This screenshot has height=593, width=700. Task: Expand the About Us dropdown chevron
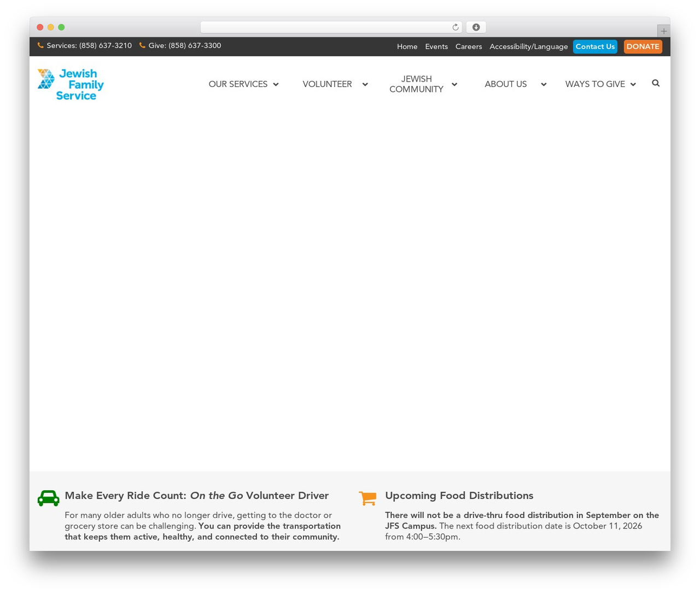click(544, 84)
